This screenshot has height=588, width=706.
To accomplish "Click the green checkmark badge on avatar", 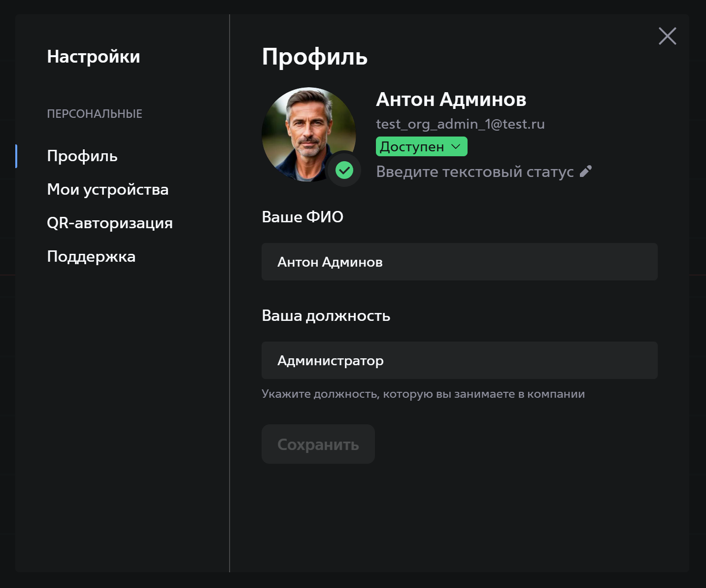I will (x=344, y=171).
